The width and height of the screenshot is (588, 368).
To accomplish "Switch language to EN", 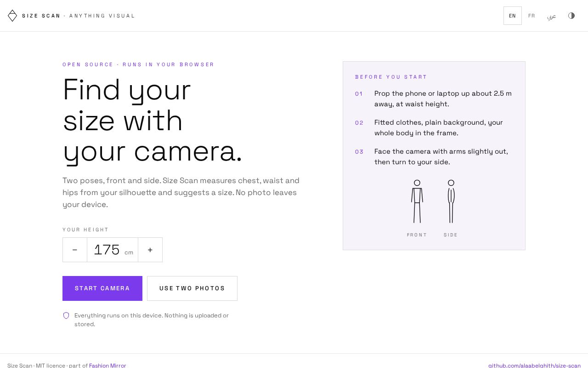I will (x=513, y=16).
